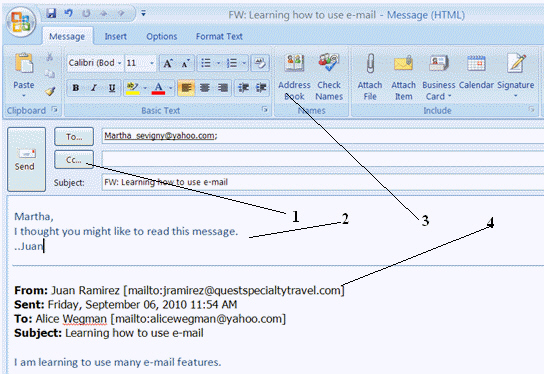This screenshot has width=544, height=374.
Task: Open the Address Book
Action: [294, 77]
